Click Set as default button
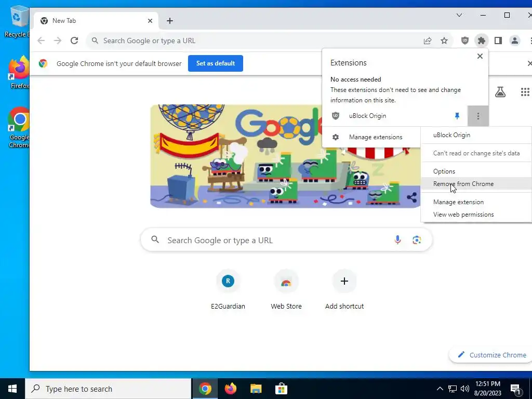This screenshot has height=399, width=532. [216, 63]
